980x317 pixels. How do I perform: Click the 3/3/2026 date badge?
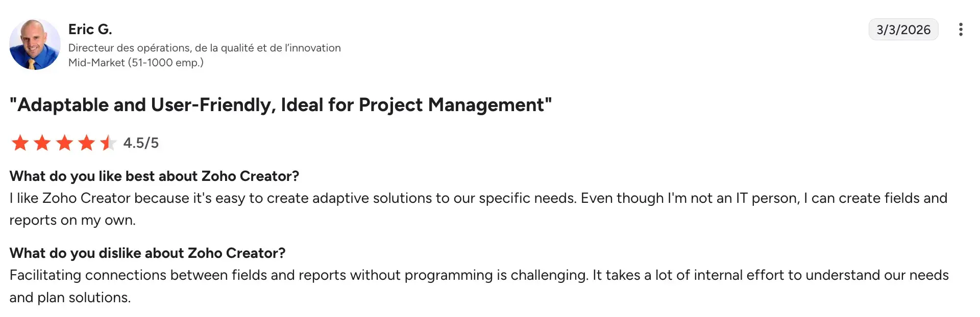pyautogui.click(x=903, y=30)
